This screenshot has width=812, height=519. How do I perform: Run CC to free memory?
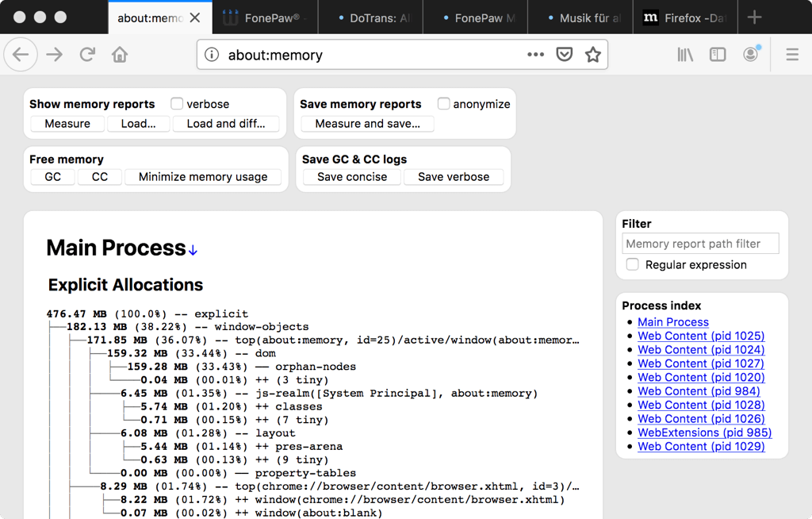pos(100,177)
